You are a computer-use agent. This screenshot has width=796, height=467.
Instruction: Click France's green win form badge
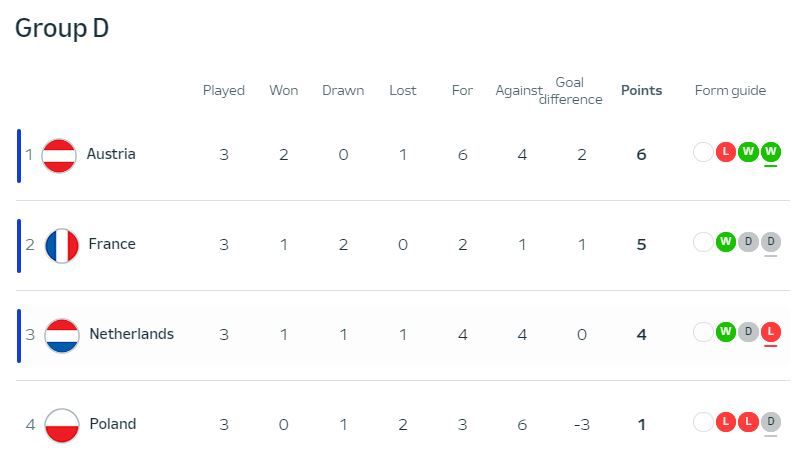pos(726,242)
